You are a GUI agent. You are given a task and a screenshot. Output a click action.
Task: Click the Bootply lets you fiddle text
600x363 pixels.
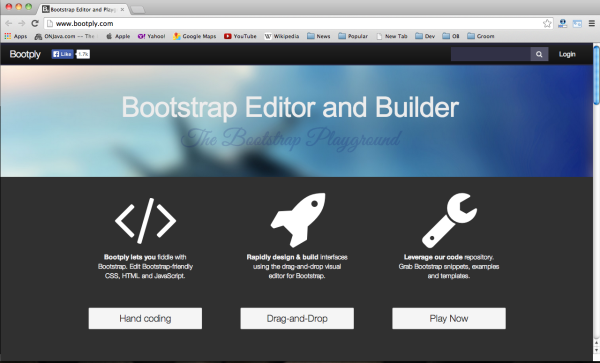[x=145, y=266]
